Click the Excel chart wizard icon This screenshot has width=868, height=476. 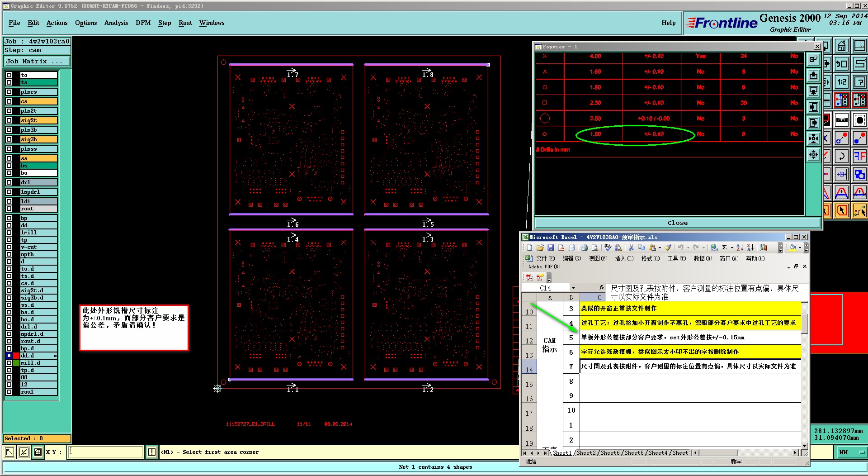click(764, 248)
